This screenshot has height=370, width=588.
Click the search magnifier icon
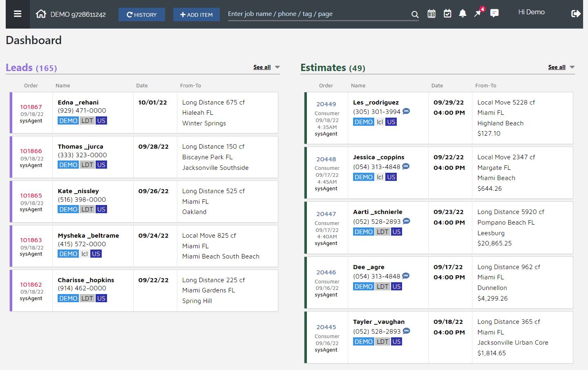(415, 14)
